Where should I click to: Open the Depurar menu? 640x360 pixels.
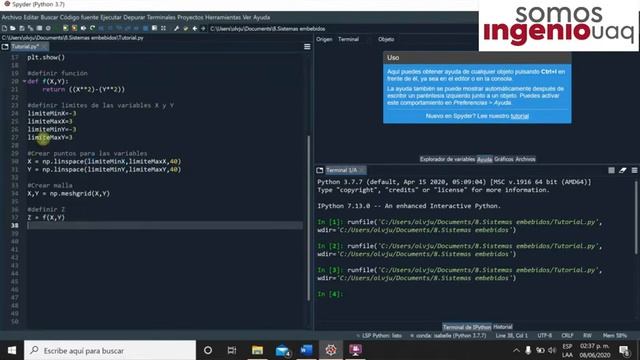[134, 18]
